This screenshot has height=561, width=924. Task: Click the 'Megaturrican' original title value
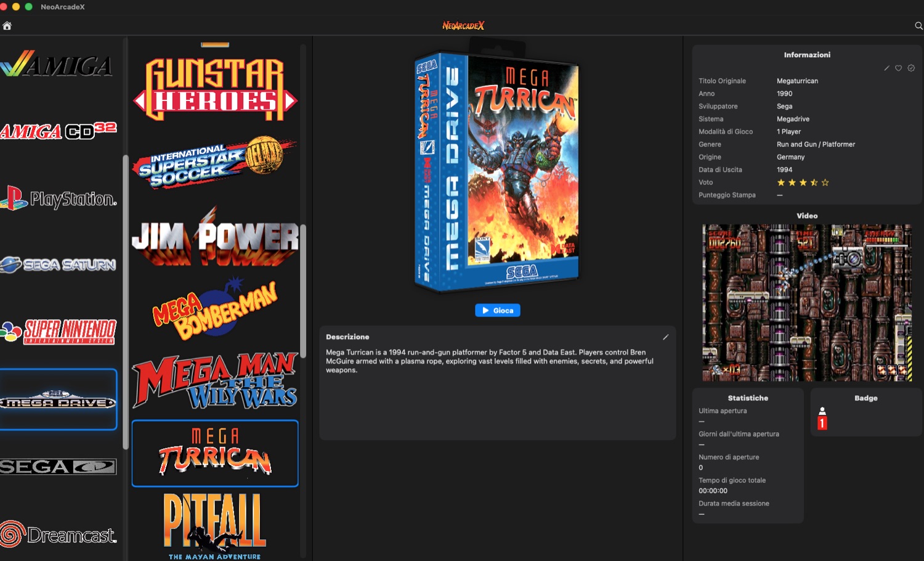pos(797,81)
